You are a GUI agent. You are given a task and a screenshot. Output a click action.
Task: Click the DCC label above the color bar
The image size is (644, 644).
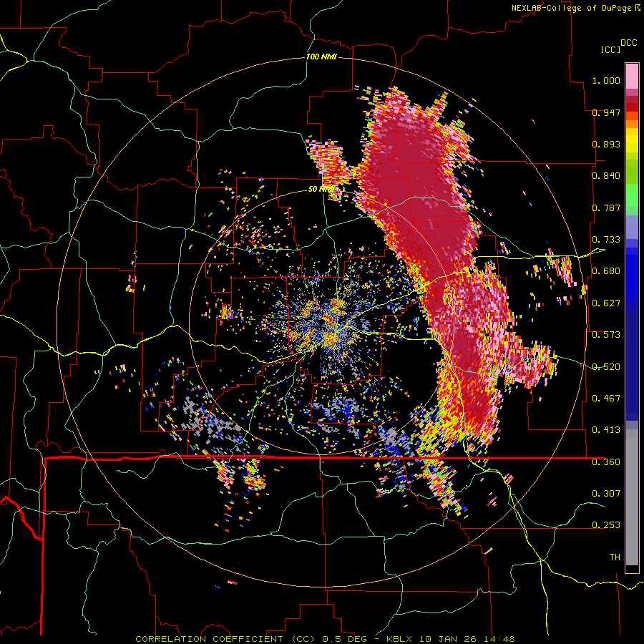(628, 43)
